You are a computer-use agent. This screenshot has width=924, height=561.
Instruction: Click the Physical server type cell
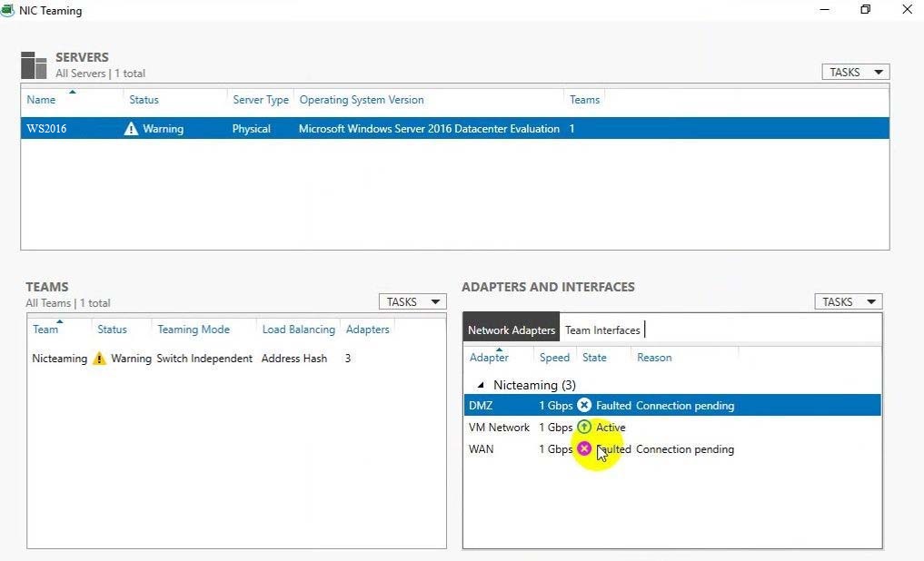point(251,129)
